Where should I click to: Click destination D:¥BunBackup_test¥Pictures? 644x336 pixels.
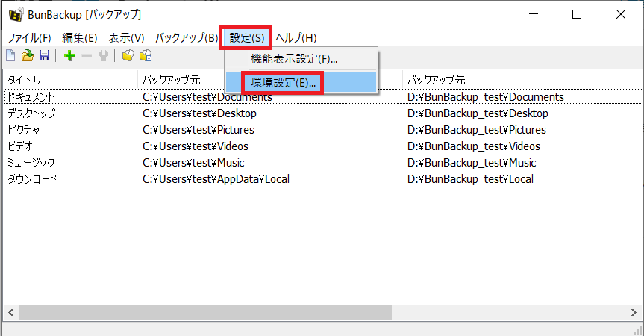pyautogui.click(x=476, y=130)
